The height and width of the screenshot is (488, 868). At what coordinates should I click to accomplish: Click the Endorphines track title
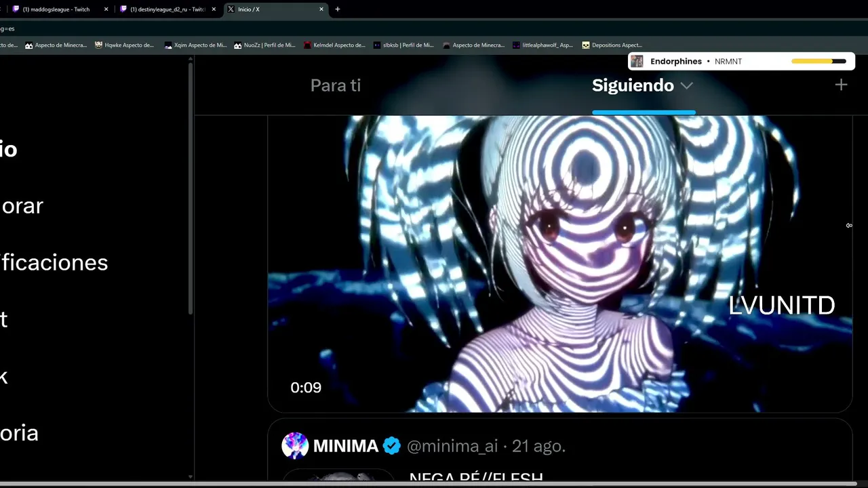[x=676, y=62]
